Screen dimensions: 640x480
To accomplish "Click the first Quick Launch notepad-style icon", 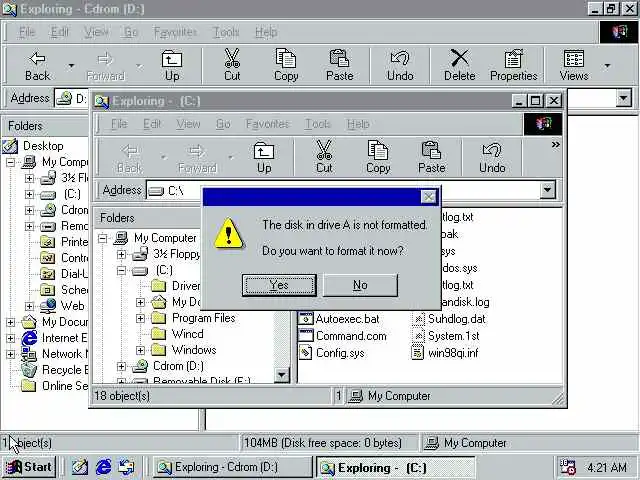I will [x=80, y=467].
